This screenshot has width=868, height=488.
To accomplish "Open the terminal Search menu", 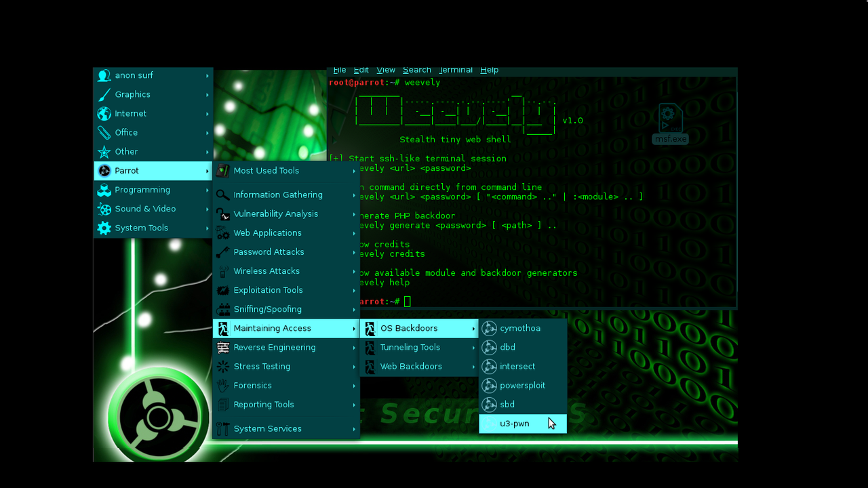I will [416, 70].
